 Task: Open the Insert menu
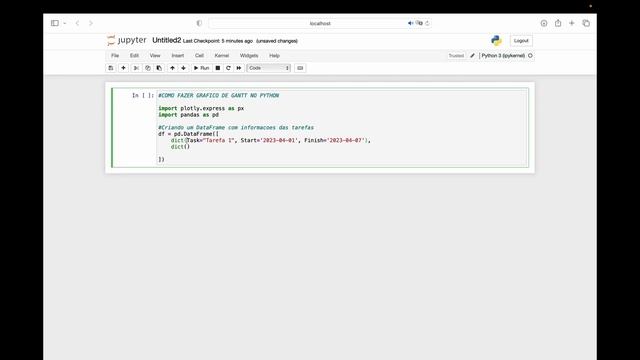click(x=178, y=56)
